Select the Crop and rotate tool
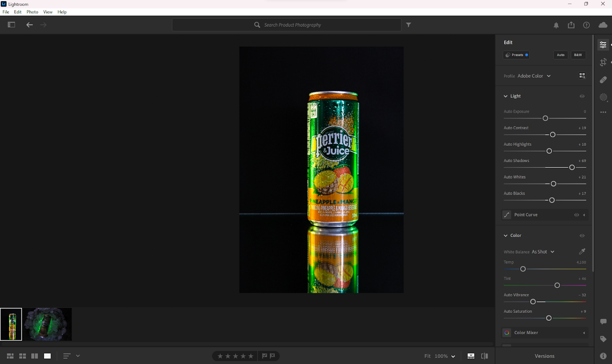The image size is (612, 364). [x=603, y=62]
